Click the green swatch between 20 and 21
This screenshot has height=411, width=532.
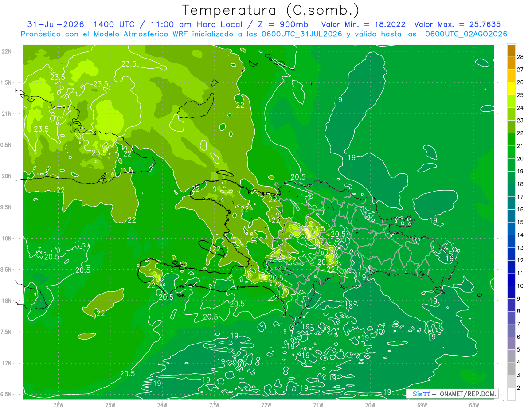click(511, 152)
